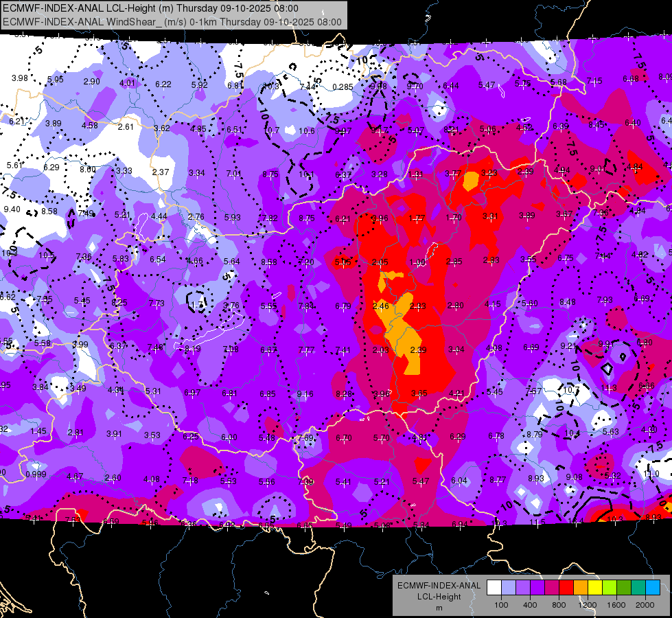
Task: Click the '1200' legend scale label
Action: pyautogui.click(x=588, y=605)
